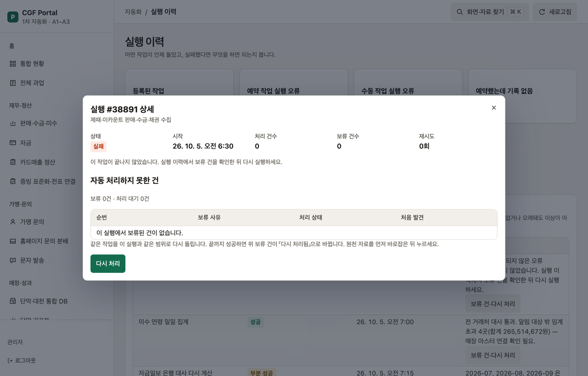The height and width of the screenshot is (376, 588).
Task: Click 미수 연령 일일 집계 row name
Action: click(163, 322)
